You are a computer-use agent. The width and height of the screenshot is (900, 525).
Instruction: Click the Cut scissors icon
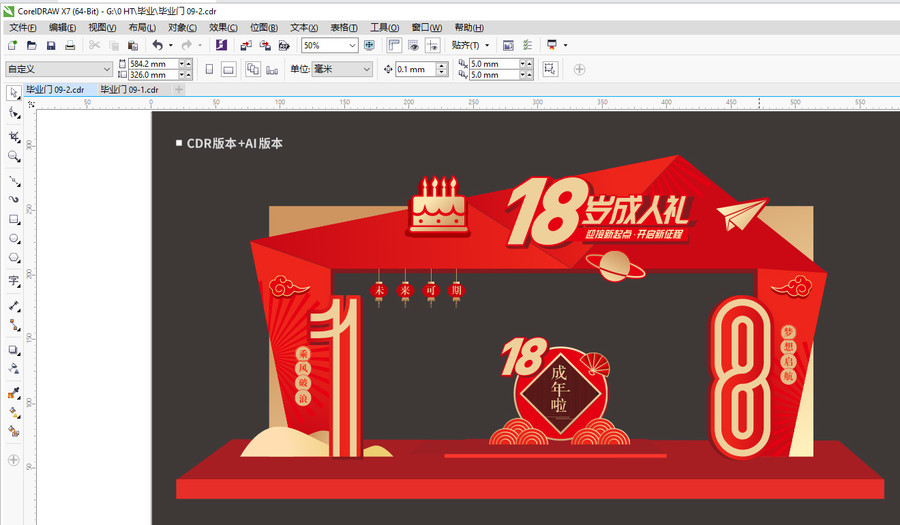click(x=95, y=45)
